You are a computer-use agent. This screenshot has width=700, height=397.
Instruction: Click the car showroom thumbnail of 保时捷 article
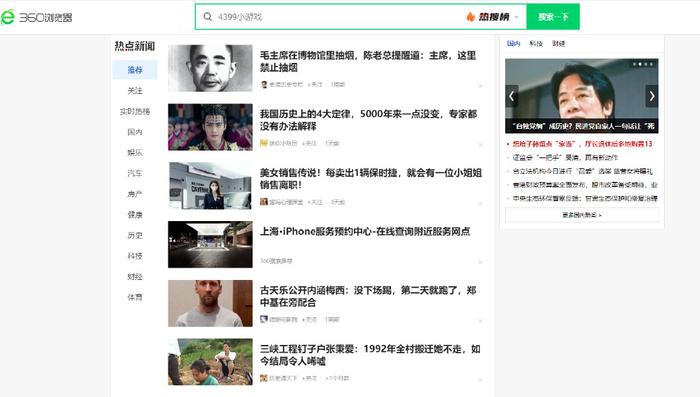coord(210,186)
